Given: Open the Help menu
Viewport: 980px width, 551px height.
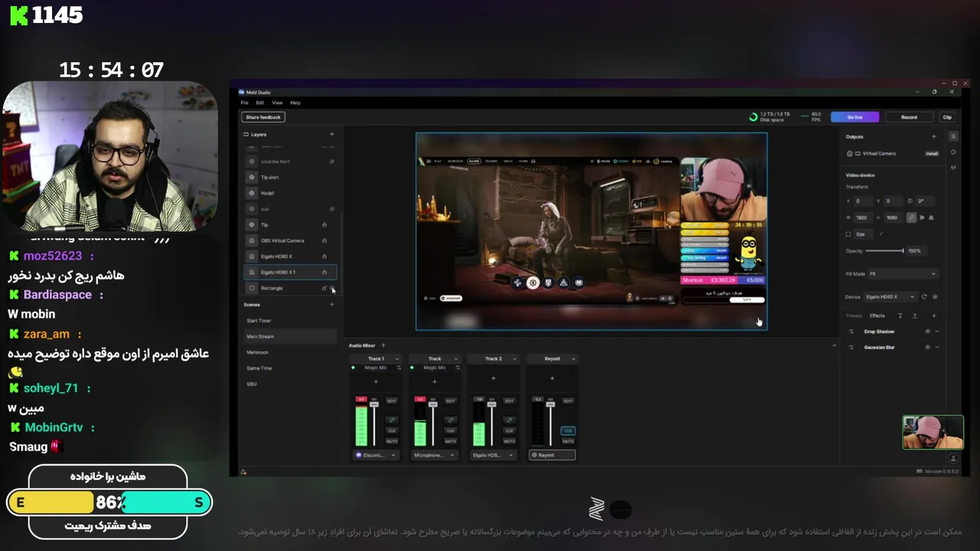Looking at the screenshot, I should [296, 103].
